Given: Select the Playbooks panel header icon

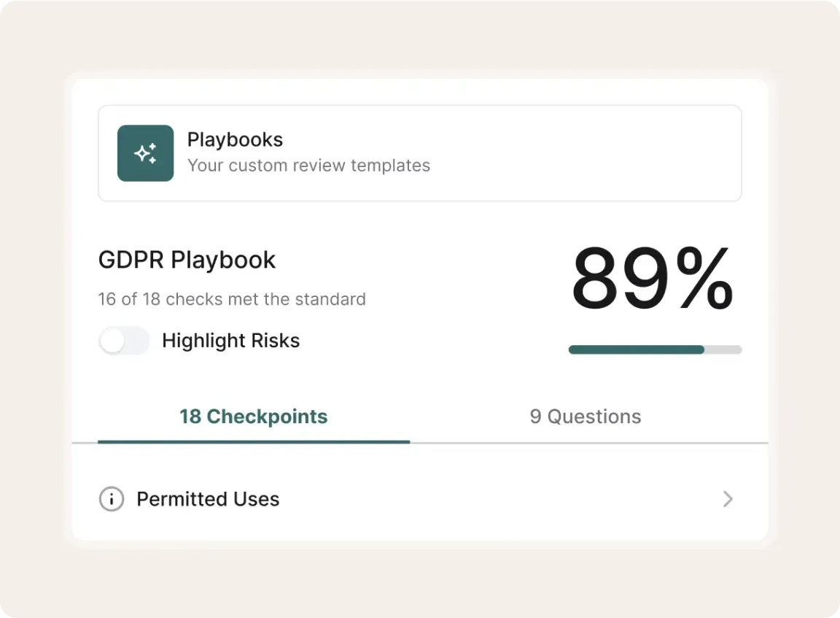Looking at the screenshot, I should click(x=145, y=153).
